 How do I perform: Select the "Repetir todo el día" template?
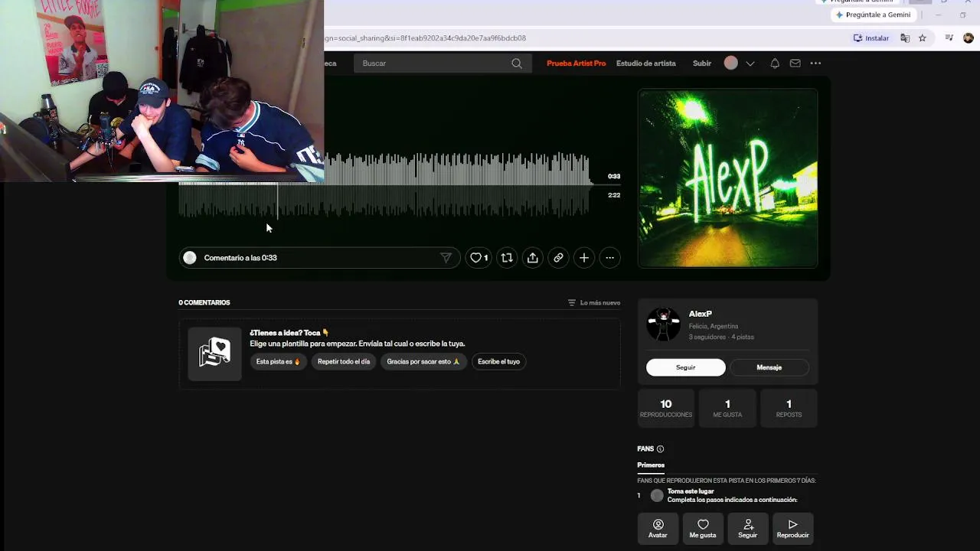tap(344, 362)
